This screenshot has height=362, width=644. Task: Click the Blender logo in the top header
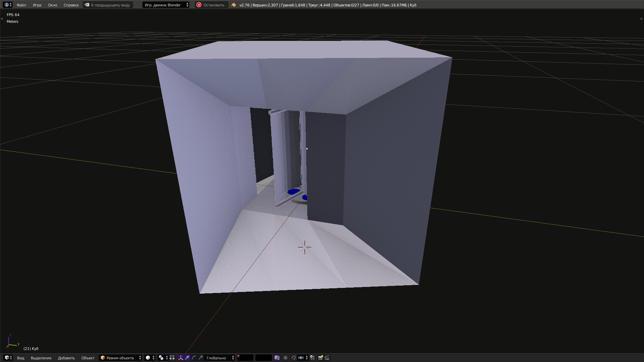click(x=233, y=5)
